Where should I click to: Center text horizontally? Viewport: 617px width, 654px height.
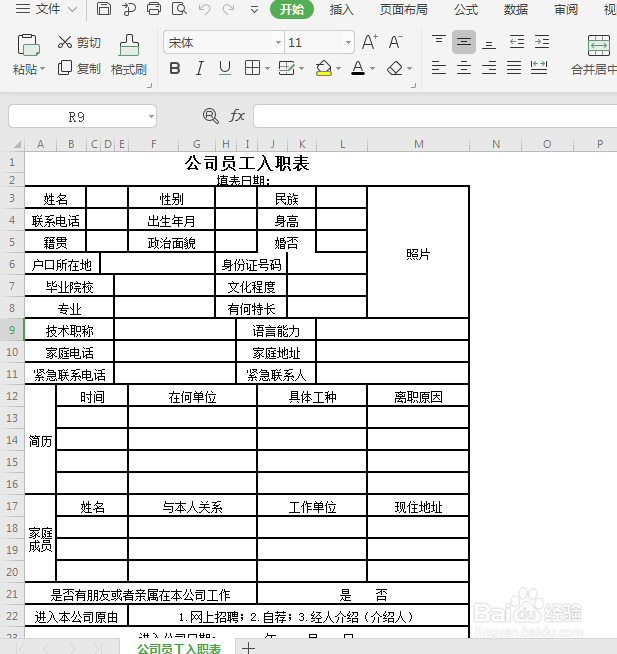click(x=463, y=68)
